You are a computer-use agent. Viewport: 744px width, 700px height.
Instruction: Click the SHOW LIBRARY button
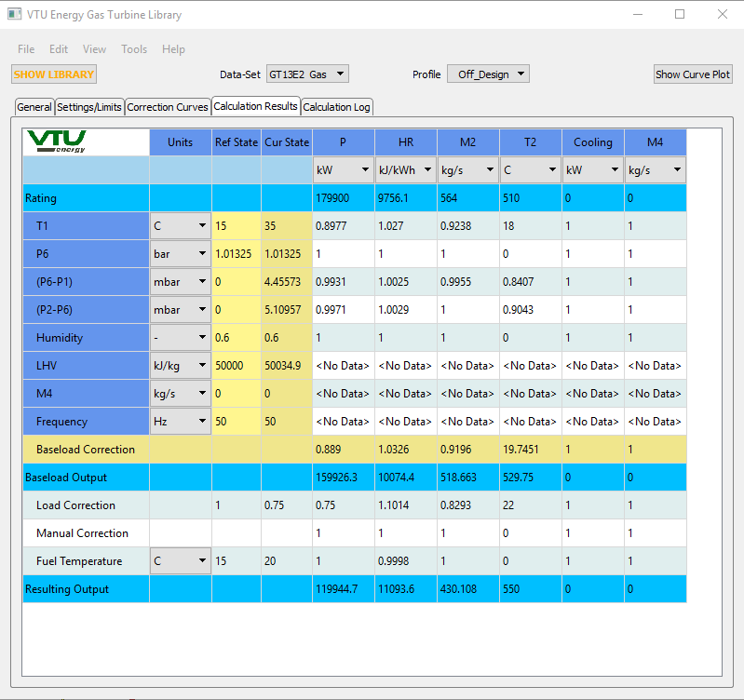tap(54, 74)
